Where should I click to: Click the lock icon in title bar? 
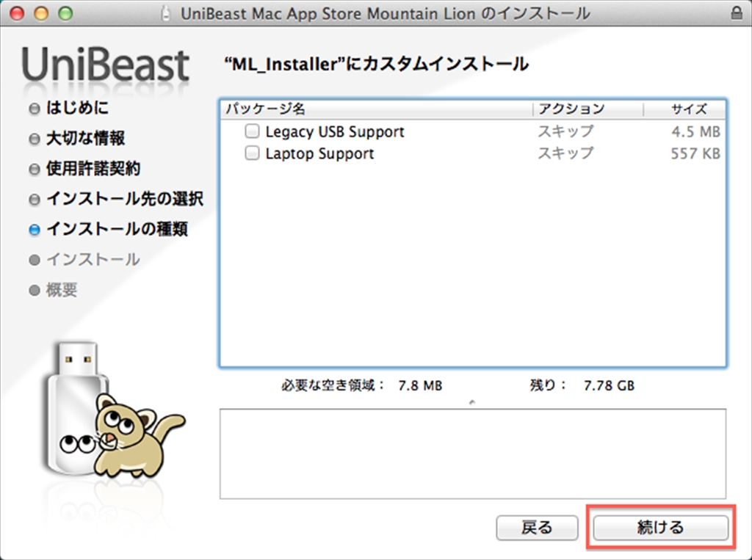coord(736,13)
